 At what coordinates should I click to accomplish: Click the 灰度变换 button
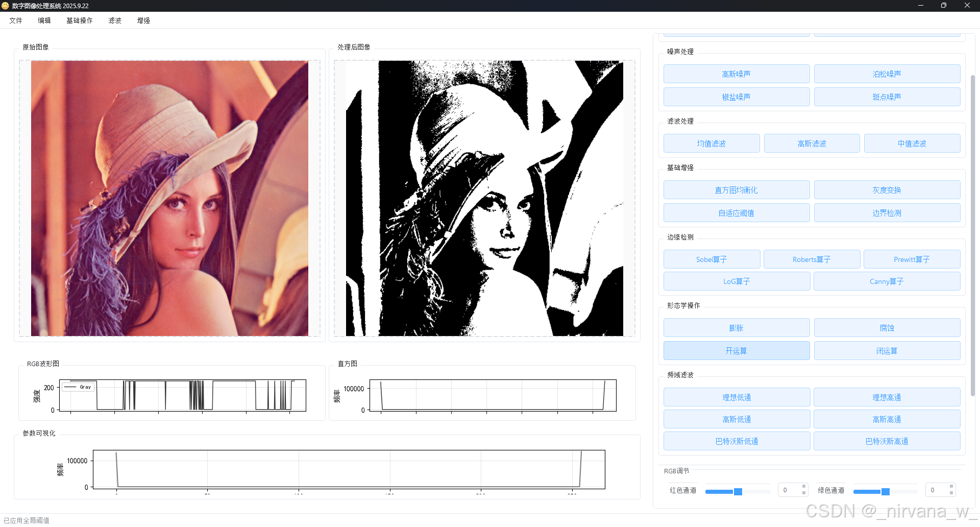(x=887, y=190)
